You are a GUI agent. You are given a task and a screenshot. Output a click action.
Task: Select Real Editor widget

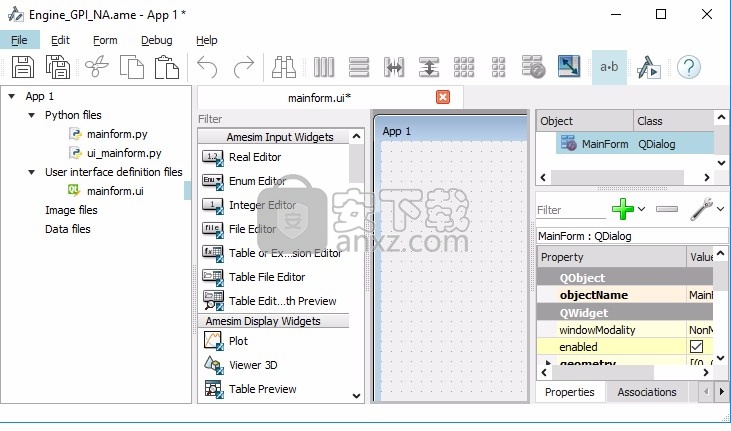click(x=254, y=157)
